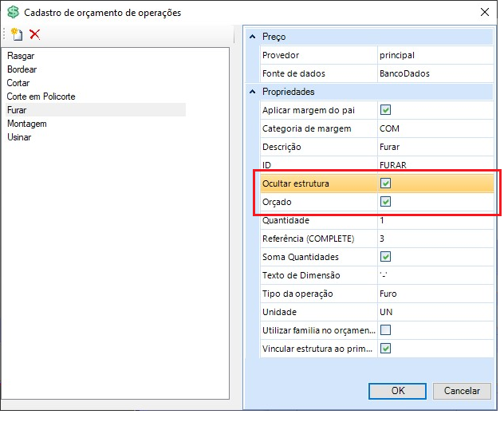Viewport: 504px width, 422px height.
Task: Disable Soma Quantidades checkbox
Action: pos(385,257)
